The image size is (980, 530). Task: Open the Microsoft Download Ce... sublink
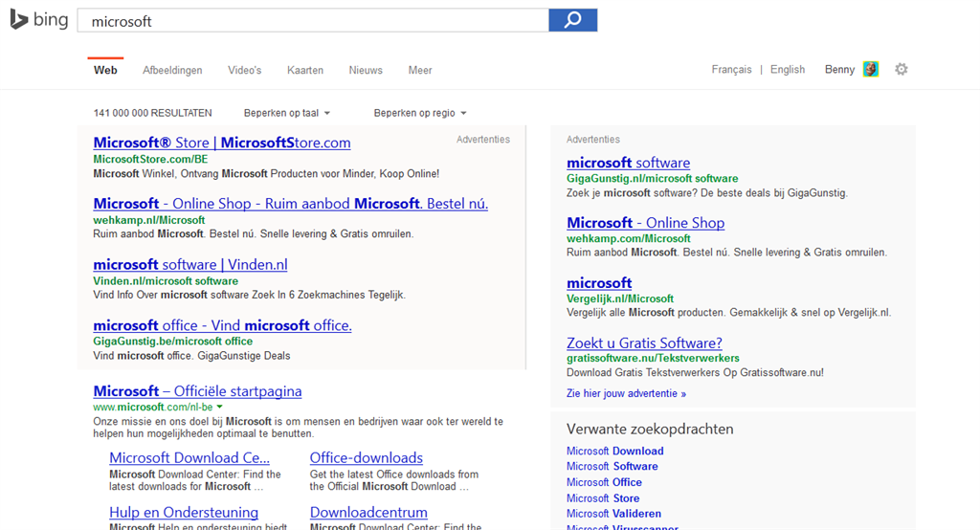click(189, 457)
